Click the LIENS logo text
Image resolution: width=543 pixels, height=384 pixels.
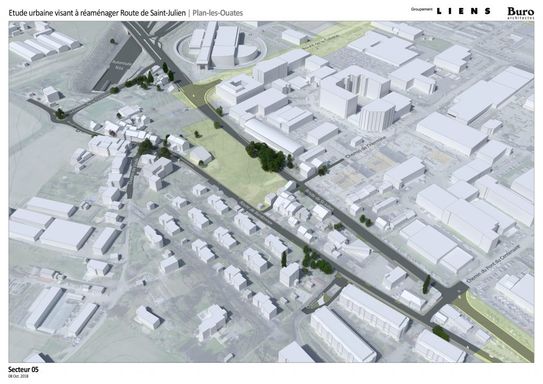click(464, 11)
